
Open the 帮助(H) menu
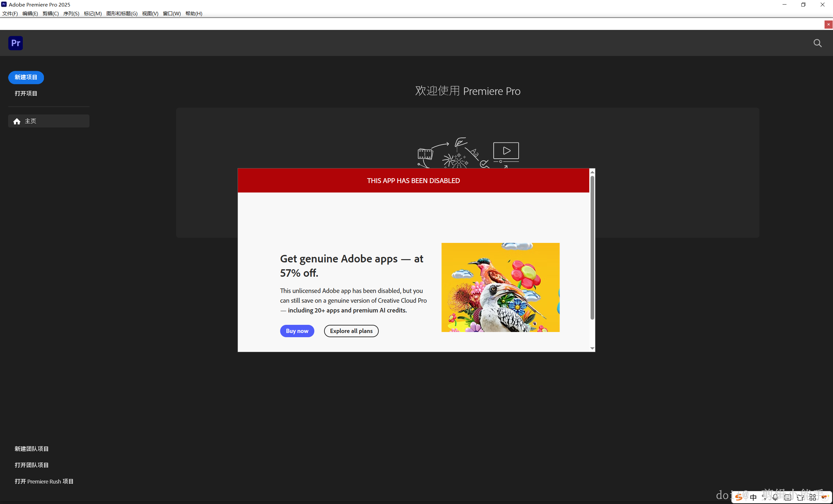pos(194,14)
